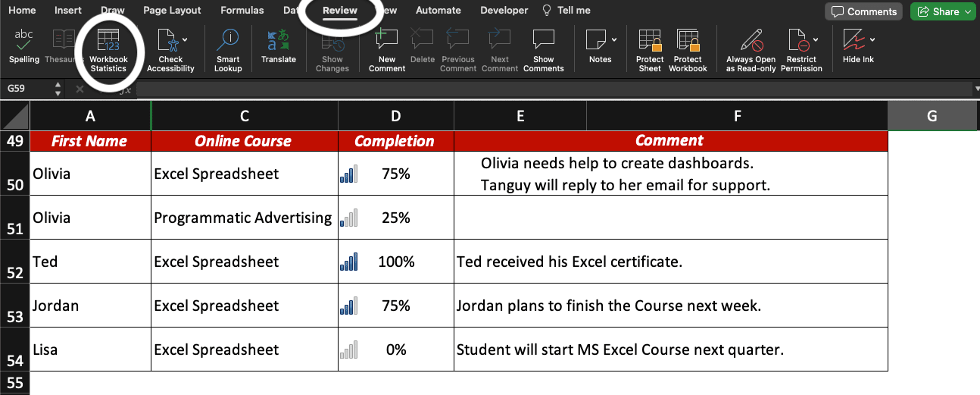Image resolution: width=980 pixels, height=395 pixels.
Task: Click Show Comments in ribbon
Action: click(x=543, y=49)
